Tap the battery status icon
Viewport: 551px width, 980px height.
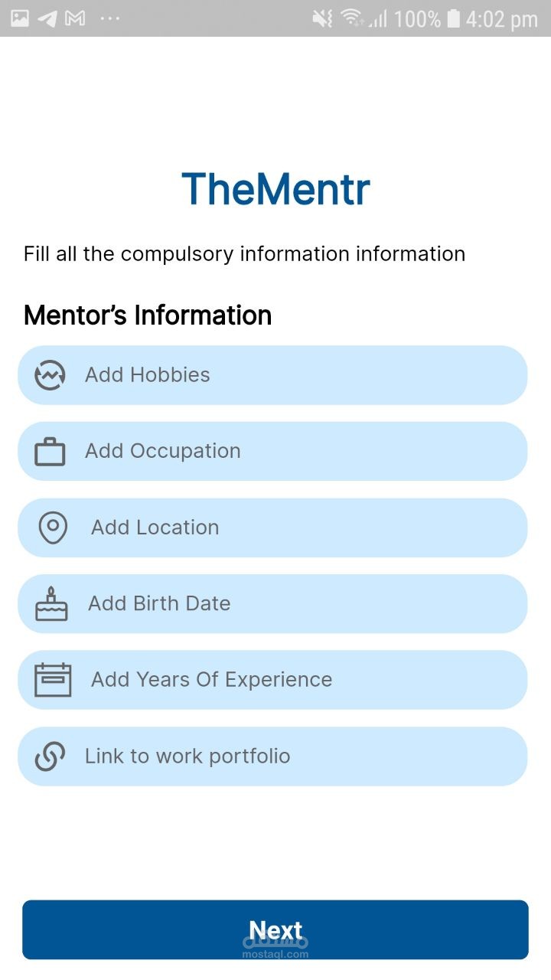[x=453, y=18]
